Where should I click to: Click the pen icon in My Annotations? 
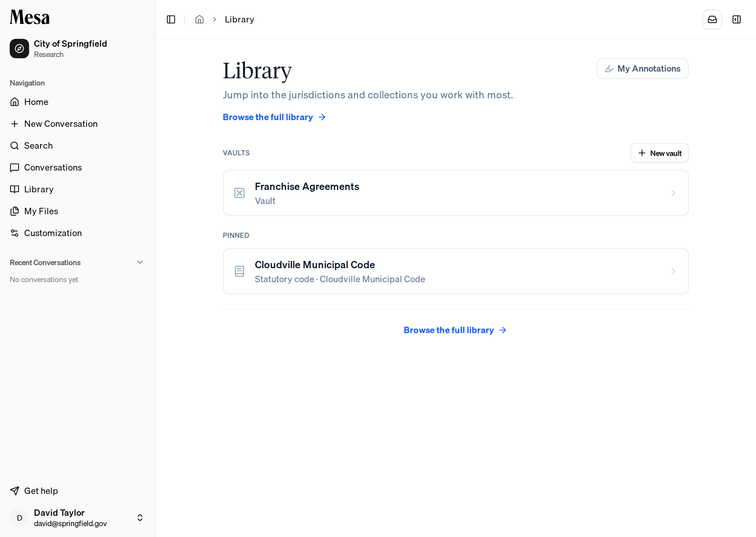[609, 69]
